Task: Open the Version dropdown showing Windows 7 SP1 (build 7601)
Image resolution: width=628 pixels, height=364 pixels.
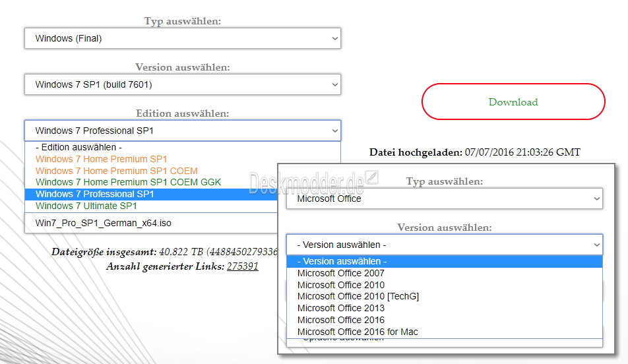Action: (x=183, y=84)
